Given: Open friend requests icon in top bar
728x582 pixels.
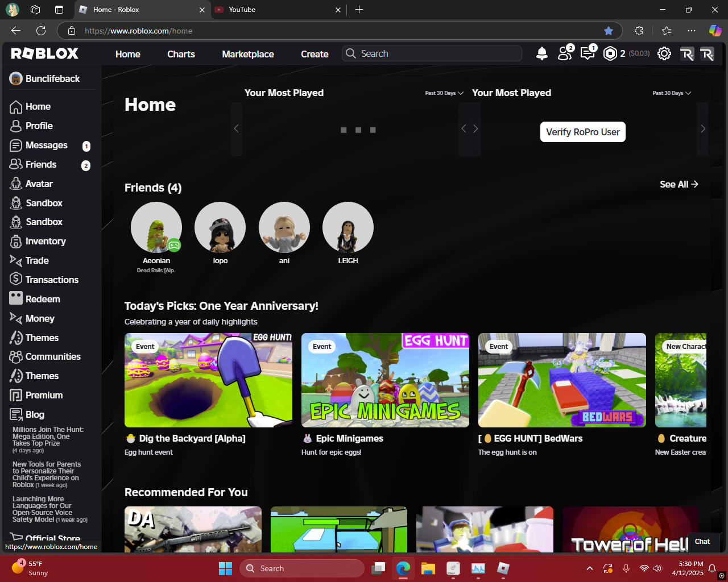Looking at the screenshot, I should [565, 53].
